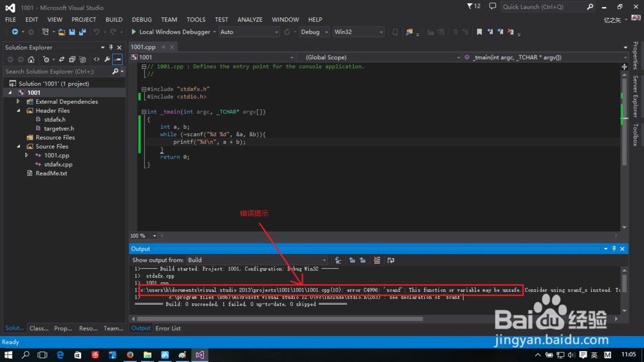Viewport: 644px width, 362px height.
Task: Open send feedback speech bubble icon
Action: (493, 6)
